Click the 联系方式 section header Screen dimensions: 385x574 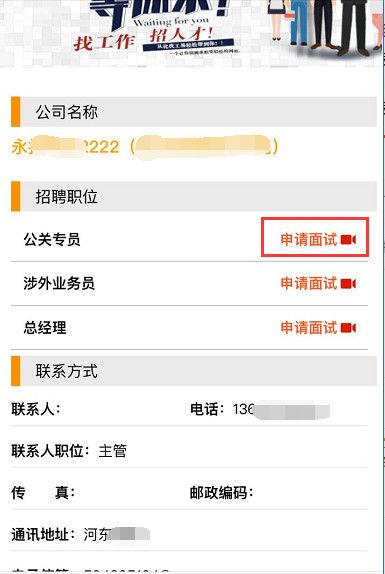[x=194, y=371]
